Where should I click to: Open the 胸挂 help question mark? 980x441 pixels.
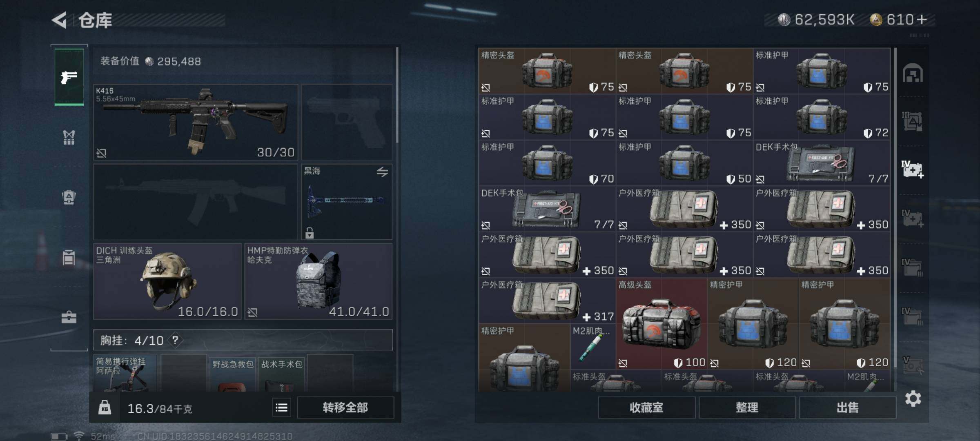point(175,340)
